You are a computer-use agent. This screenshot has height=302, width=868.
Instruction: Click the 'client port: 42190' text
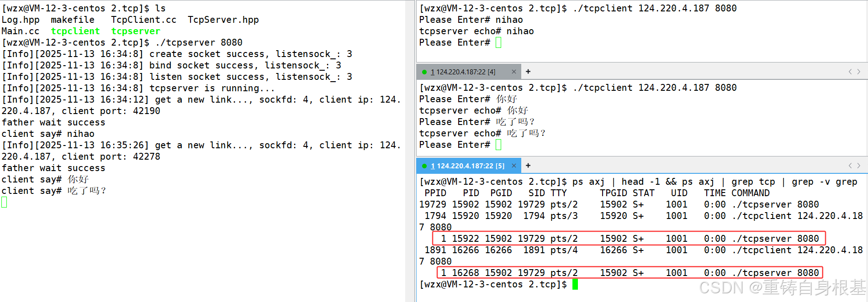[x=111, y=111]
